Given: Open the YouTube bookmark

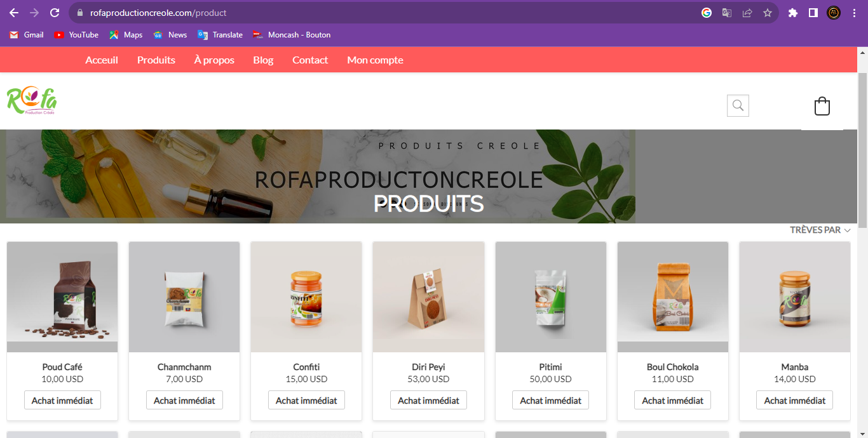Looking at the screenshot, I should pos(76,35).
